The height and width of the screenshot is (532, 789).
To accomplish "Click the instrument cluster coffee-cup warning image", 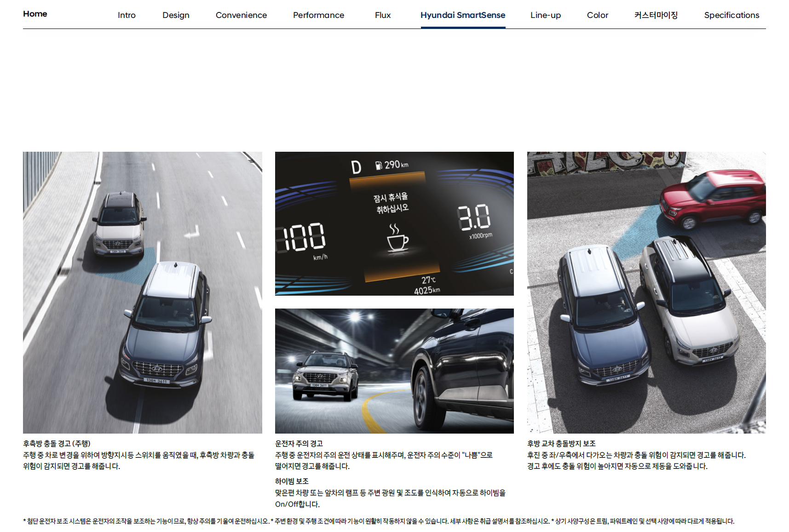I will tap(394, 223).
